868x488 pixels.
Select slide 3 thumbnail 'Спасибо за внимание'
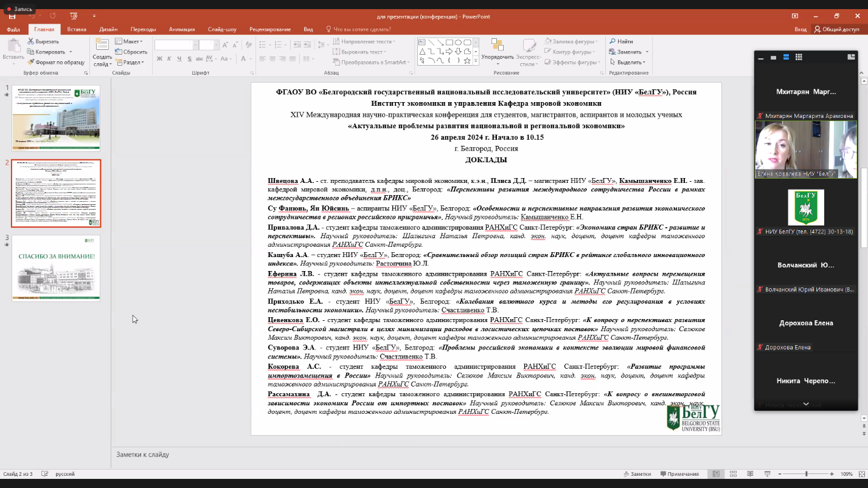56,268
